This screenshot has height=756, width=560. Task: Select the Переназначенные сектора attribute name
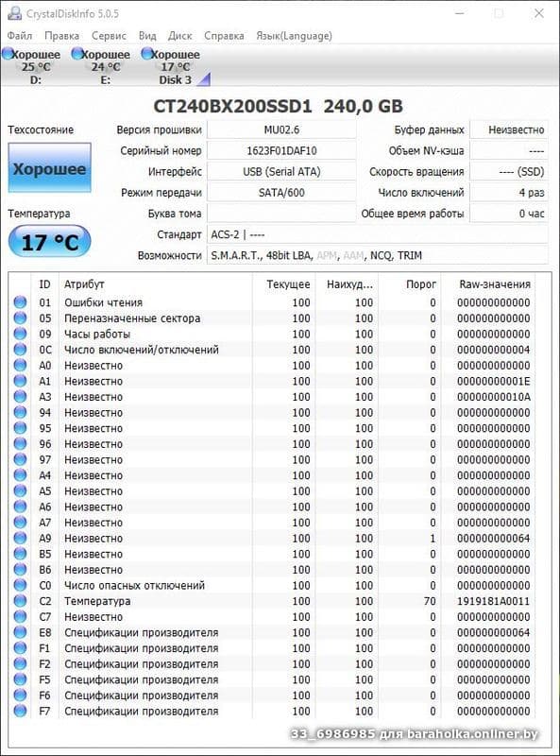(132, 318)
